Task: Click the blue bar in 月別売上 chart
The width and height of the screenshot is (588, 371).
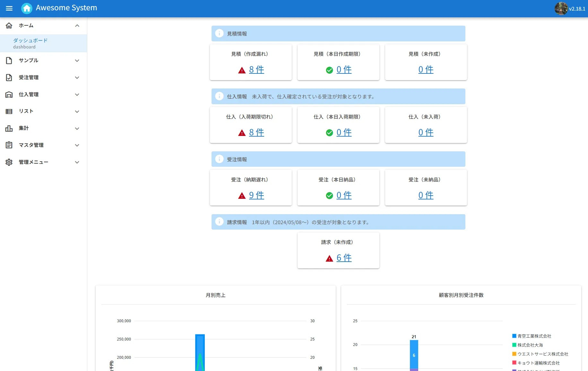Action: 200,352
